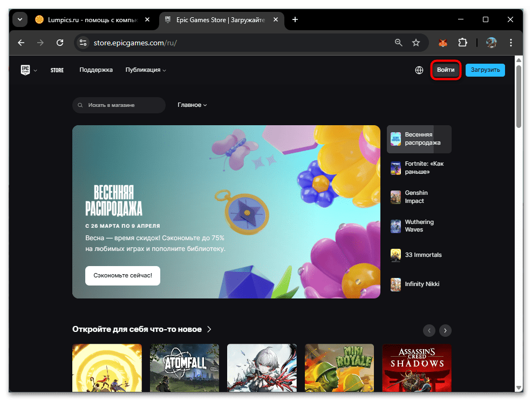Screen dimensions: 532x401
Task: Open the browser extensions puzzle icon
Action: 462,43
